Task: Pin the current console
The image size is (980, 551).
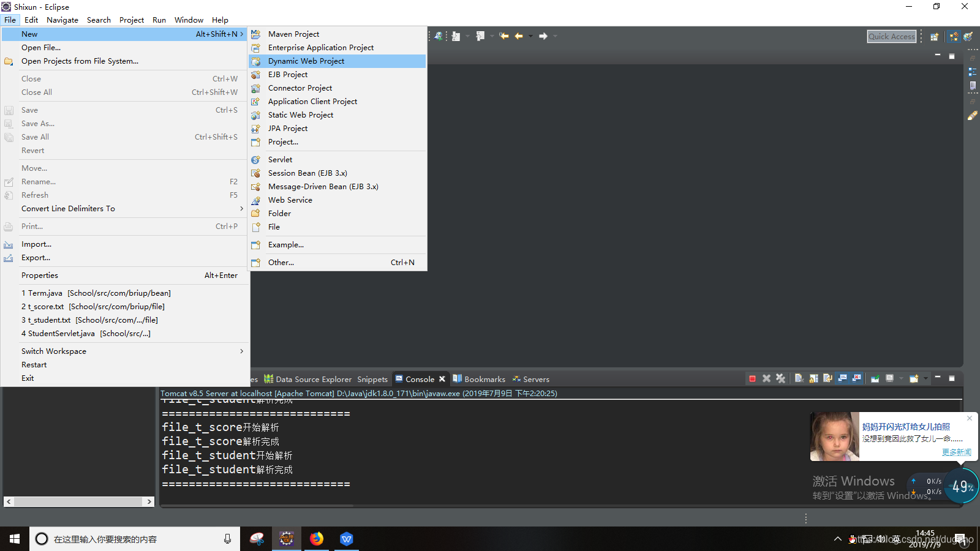Action: tap(875, 379)
